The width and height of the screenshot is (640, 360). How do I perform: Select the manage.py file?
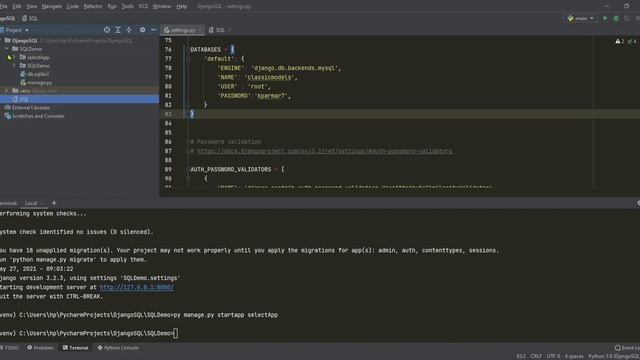point(36,82)
